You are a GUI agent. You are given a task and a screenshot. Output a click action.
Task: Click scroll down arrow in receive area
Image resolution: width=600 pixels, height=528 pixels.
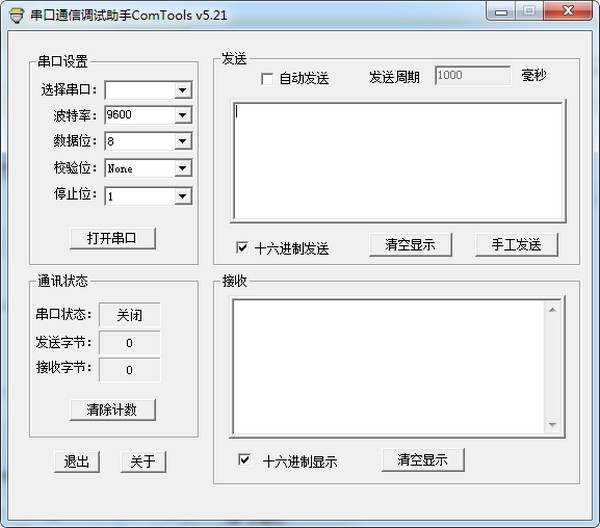pyautogui.click(x=552, y=425)
